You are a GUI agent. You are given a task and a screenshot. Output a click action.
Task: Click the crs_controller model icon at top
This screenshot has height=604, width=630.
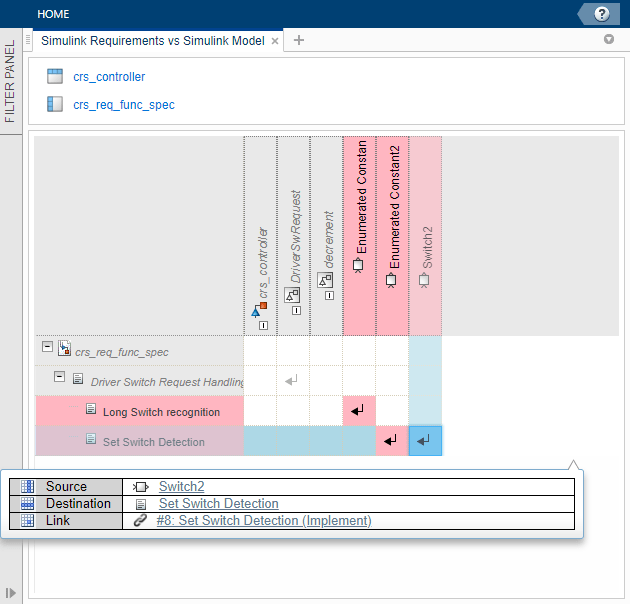[55, 76]
